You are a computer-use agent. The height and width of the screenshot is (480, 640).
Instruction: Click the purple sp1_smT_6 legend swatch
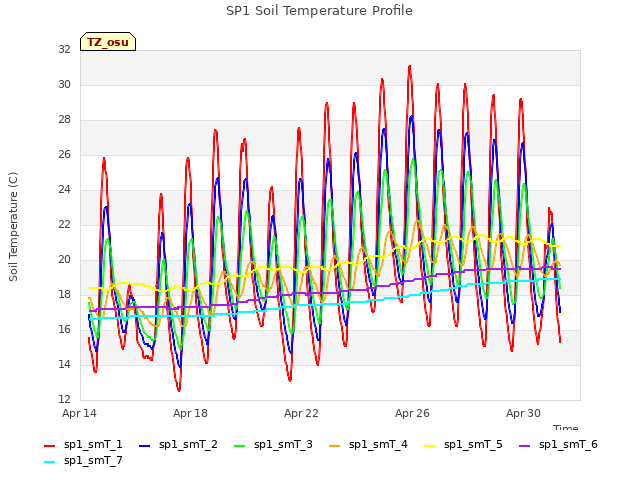[x=524, y=446]
